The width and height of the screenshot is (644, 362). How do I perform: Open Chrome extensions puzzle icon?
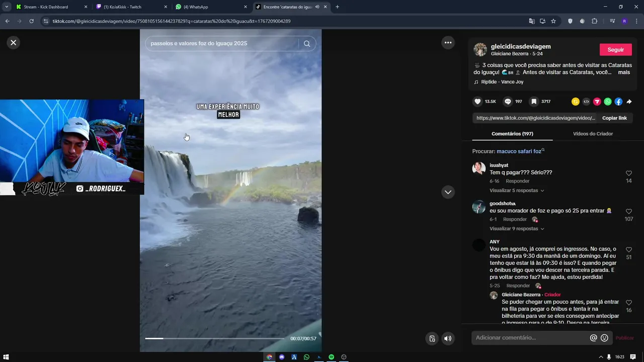tap(594, 21)
